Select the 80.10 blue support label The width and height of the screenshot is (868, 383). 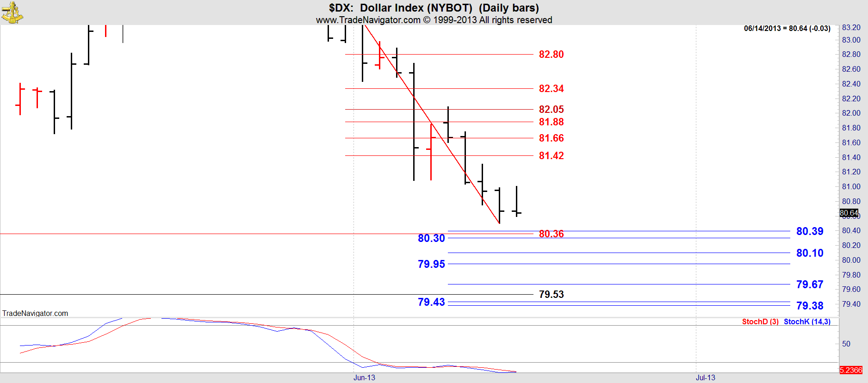pyautogui.click(x=809, y=253)
